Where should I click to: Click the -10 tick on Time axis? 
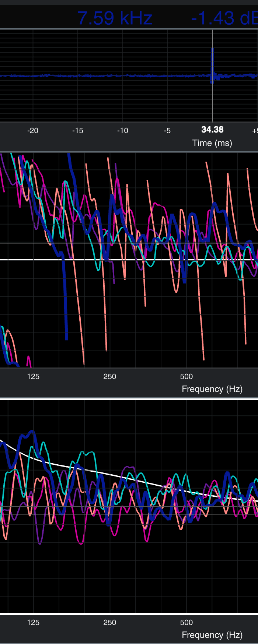(122, 131)
